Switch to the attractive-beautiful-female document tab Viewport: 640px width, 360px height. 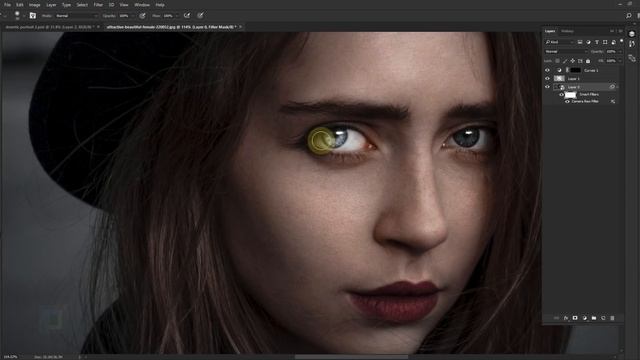171,27
